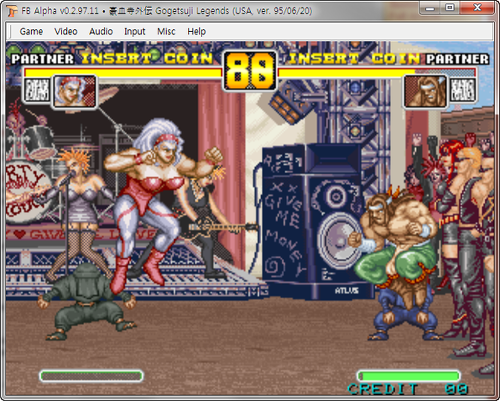Open the Help menu

pyautogui.click(x=196, y=31)
